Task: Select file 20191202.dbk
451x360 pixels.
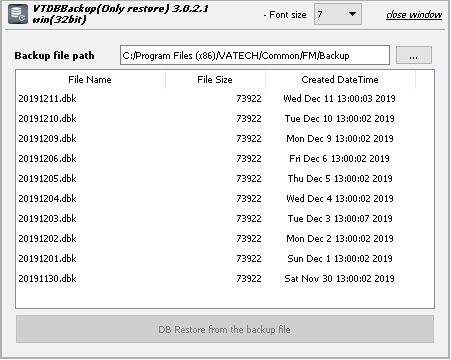Action: click(47, 239)
